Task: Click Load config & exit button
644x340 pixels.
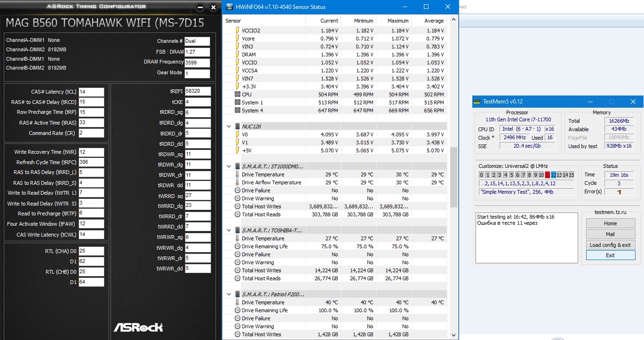Action: [611, 245]
